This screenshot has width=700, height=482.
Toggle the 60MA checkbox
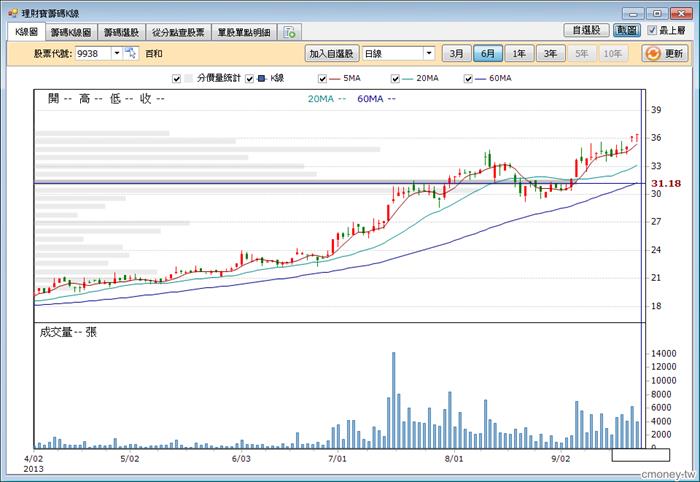coord(468,79)
